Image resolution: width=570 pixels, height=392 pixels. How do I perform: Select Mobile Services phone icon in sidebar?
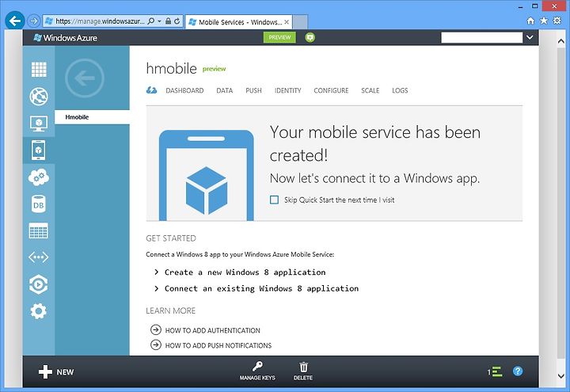(x=39, y=150)
